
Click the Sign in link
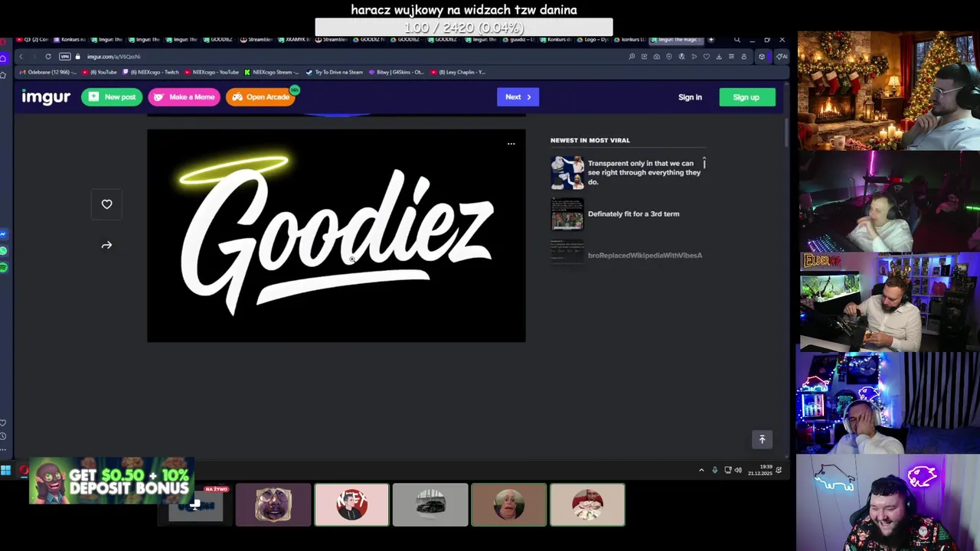[x=690, y=97]
